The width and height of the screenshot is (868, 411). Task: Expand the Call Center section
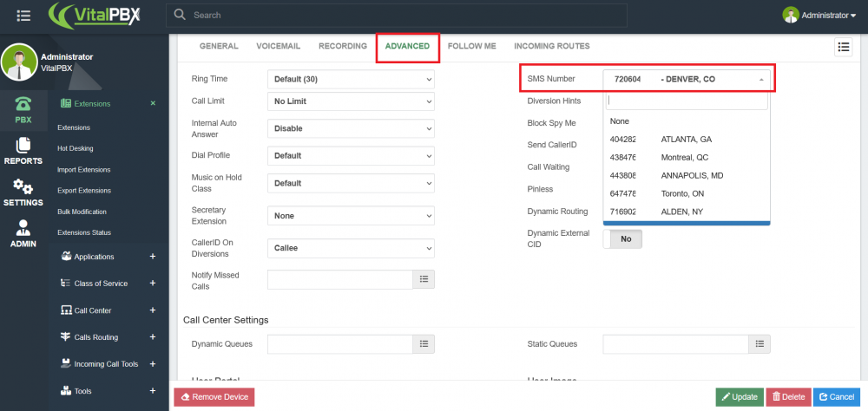pos(153,310)
